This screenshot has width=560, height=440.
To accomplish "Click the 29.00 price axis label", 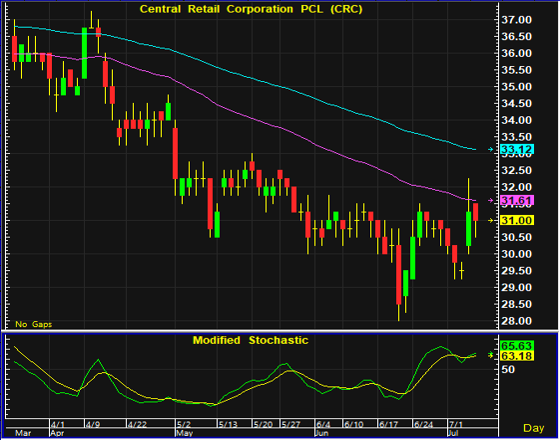I will click(517, 288).
